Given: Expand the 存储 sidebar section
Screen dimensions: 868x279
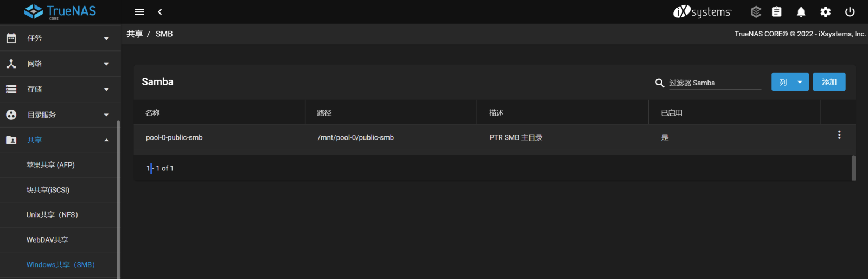Looking at the screenshot, I should click(60, 89).
